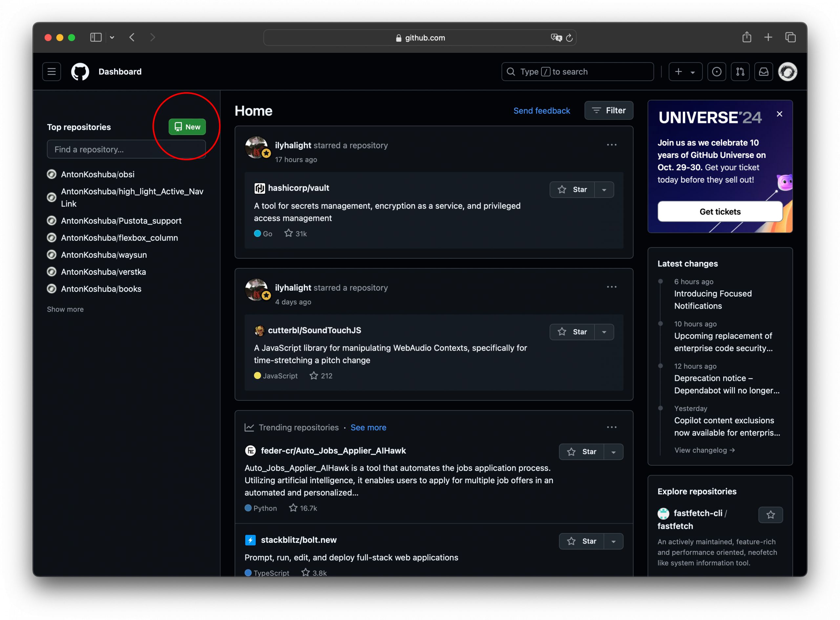Go back with Safari back arrow
The height and width of the screenshot is (620, 840).
(132, 37)
